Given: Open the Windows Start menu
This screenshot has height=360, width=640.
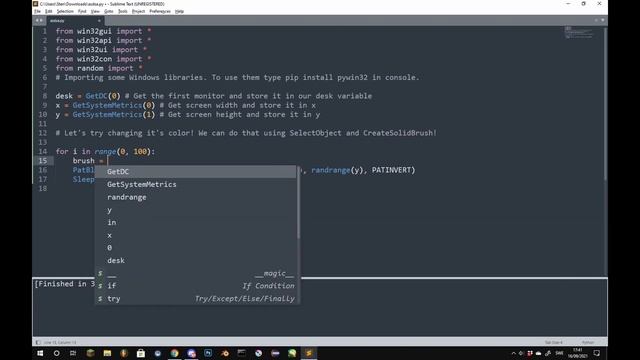Looking at the screenshot, I should tap(40, 353).
